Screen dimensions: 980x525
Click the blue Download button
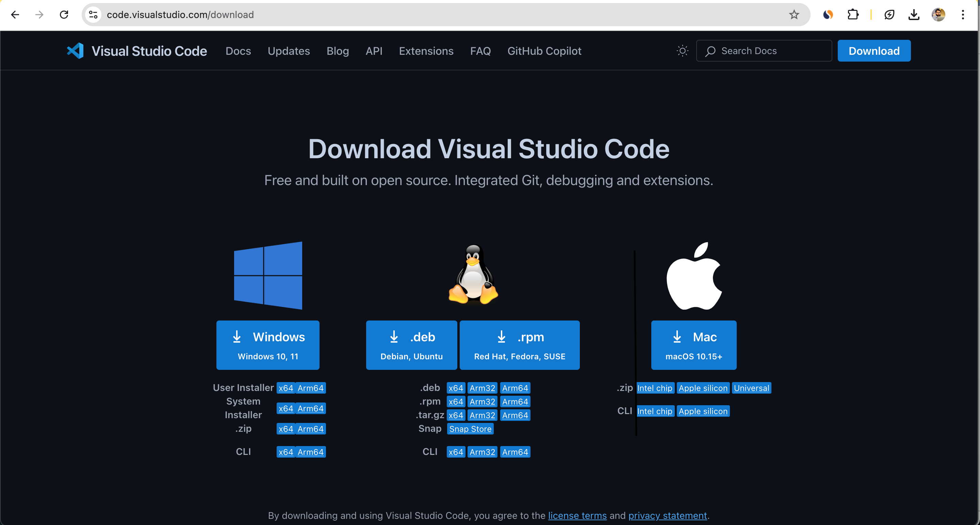pos(874,51)
